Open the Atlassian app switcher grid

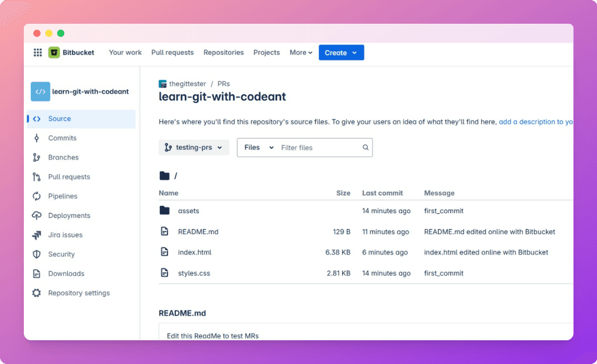(x=37, y=52)
